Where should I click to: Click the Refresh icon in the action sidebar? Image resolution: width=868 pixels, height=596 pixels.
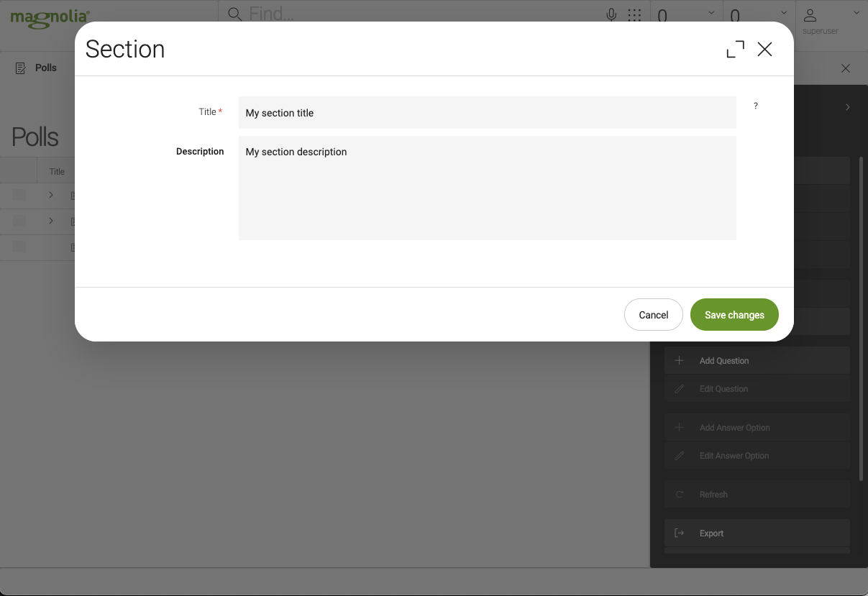point(679,494)
